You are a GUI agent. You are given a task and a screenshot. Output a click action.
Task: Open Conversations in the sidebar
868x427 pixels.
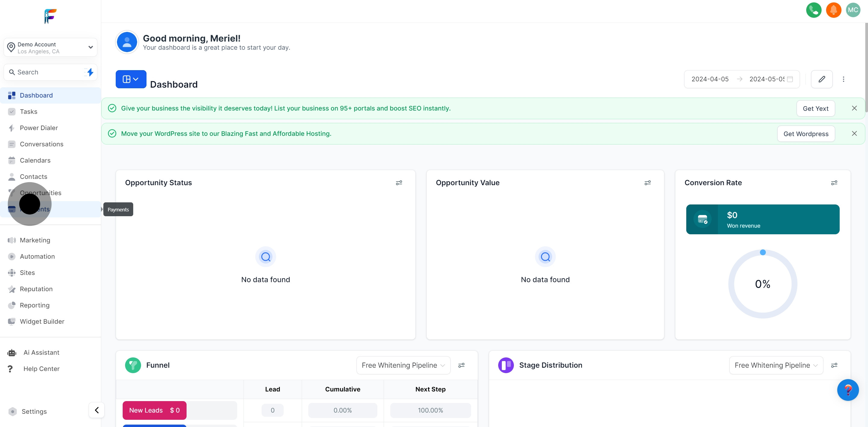point(42,144)
